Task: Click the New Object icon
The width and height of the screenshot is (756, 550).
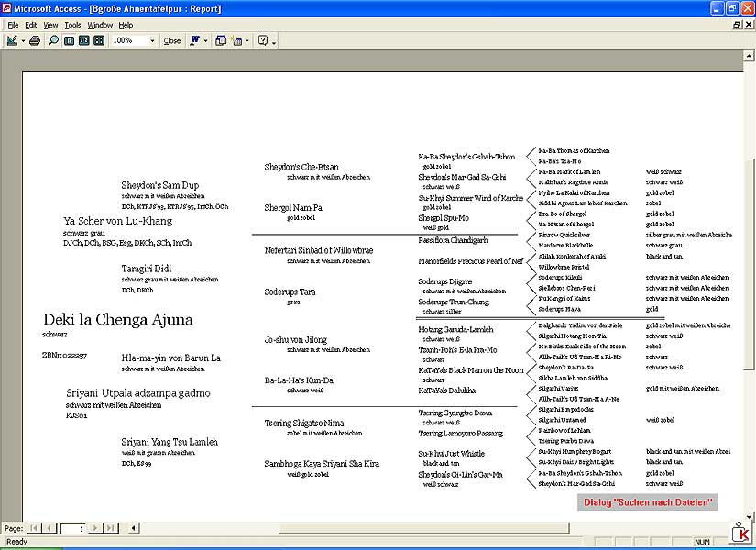Action: click(236, 40)
